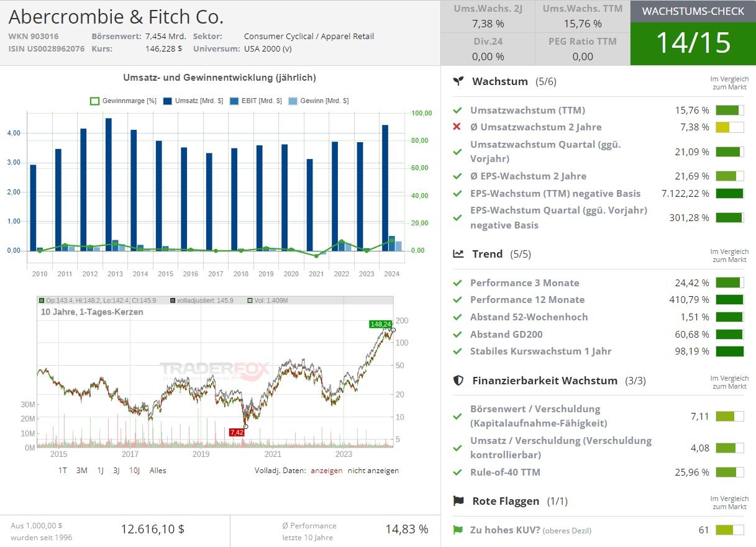
Task: Toggle the Gewinnmarge [%] legend series
Action: click(x=123, y=101)
